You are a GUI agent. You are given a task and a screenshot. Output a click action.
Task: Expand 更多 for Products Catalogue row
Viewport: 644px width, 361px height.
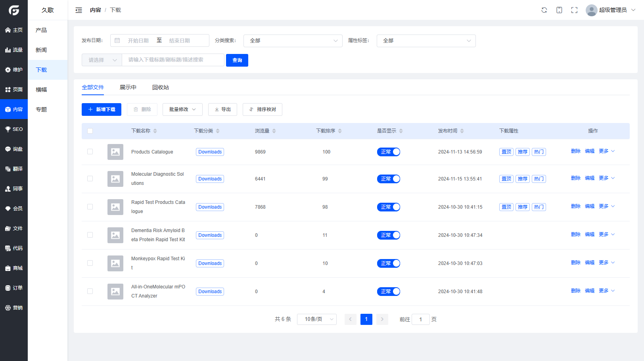tap(607, 151)
